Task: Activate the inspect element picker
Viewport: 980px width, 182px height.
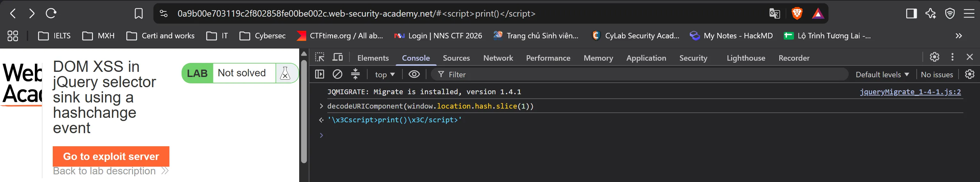Action: [x=320, y=57]
